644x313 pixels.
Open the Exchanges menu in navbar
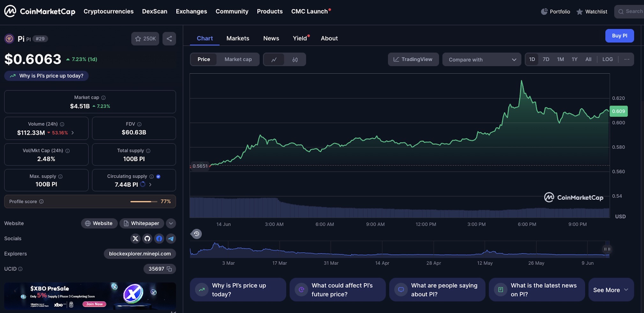tap(191, 11)
